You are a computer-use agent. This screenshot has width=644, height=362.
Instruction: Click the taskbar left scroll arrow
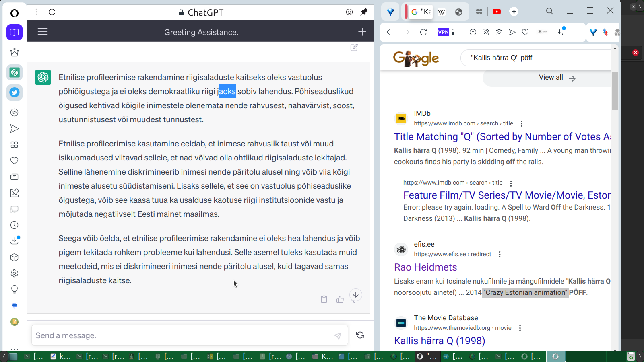point(4,356)
